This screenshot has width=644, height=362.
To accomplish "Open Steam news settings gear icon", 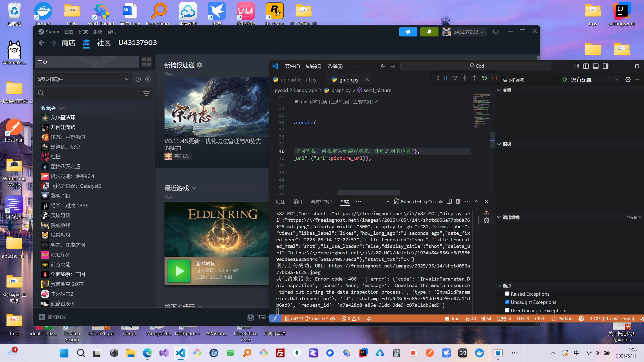I will pyautogui.click(x=199, y=65).
